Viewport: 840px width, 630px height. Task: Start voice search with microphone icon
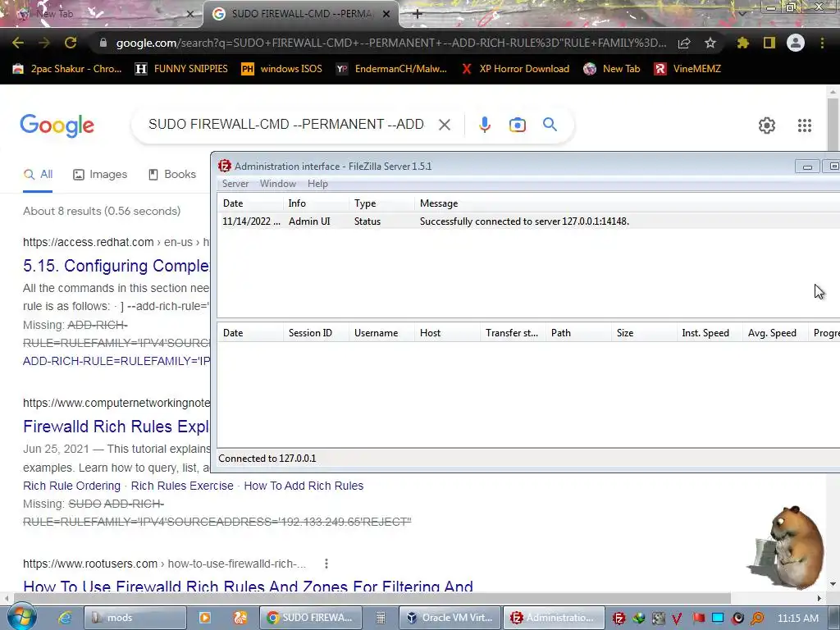[484, 125]
